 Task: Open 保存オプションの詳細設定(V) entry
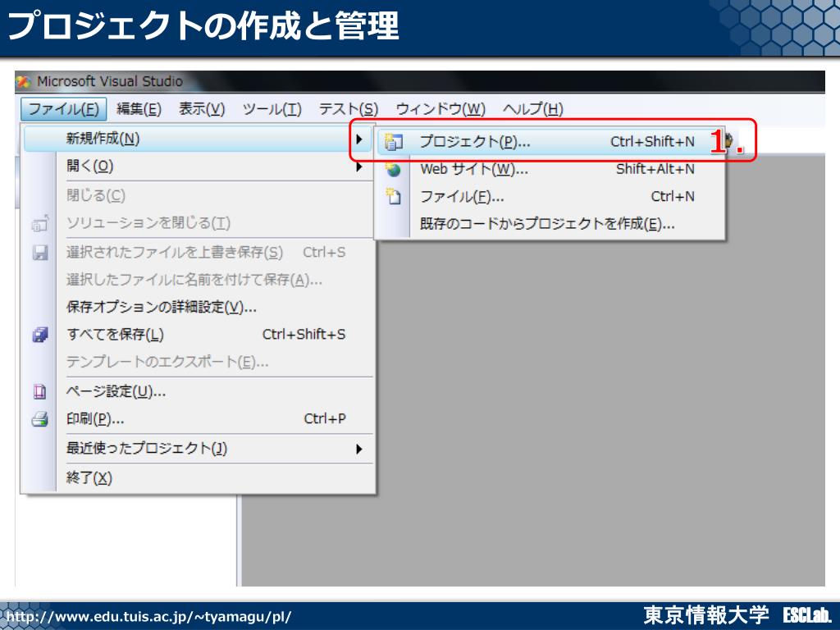click(199, 307)
